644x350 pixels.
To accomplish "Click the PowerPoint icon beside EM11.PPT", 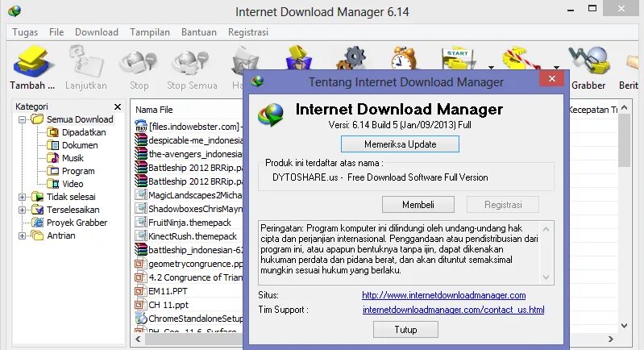I will pyautogui.click(x=141, y=291).
